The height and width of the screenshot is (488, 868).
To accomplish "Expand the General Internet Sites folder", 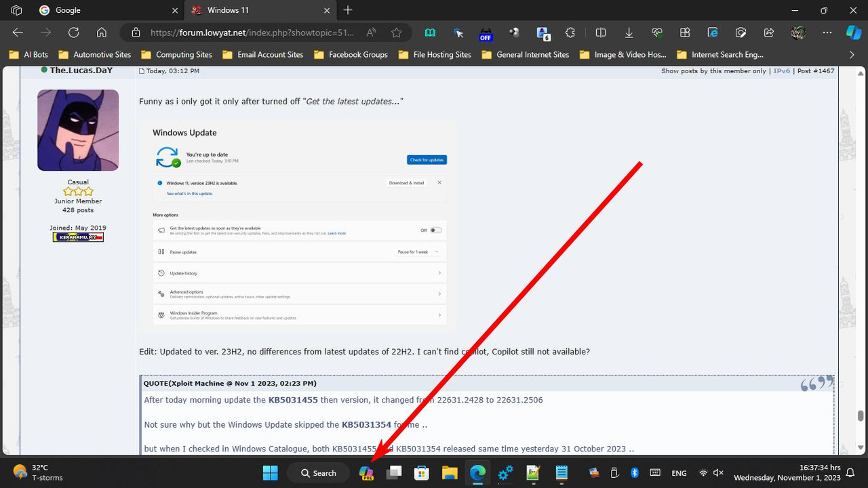I will [x=525, y=55].
